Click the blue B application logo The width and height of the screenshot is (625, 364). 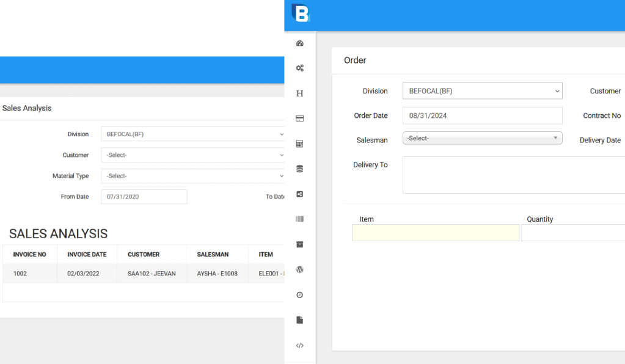click(301, 13)
